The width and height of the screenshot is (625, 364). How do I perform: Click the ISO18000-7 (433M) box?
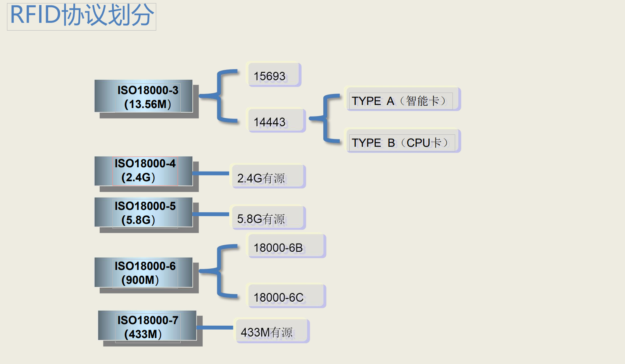click(x=147, y=326)
